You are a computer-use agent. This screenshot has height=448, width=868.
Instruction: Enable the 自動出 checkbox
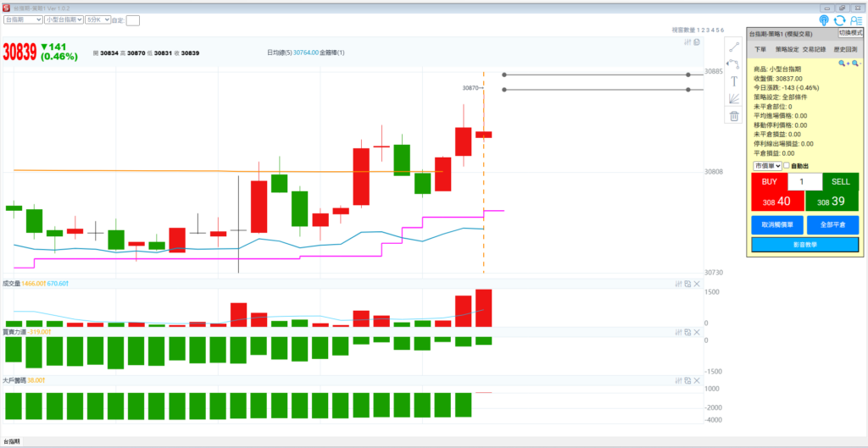point(787,166)
